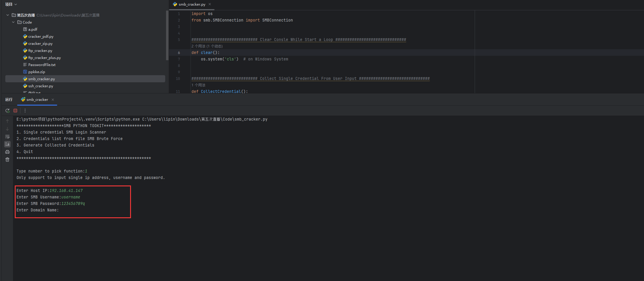Screen dimensions: 644x281
Task: Click '2 个用法 (1 个动态)' usages hint
Action: coord(207,46)
